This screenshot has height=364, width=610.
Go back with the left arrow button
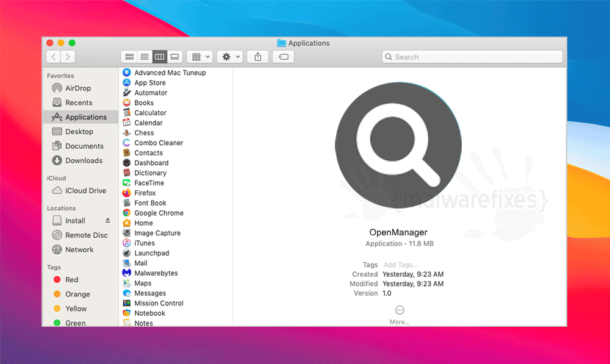pyautogui.click(x=54, y=57)
